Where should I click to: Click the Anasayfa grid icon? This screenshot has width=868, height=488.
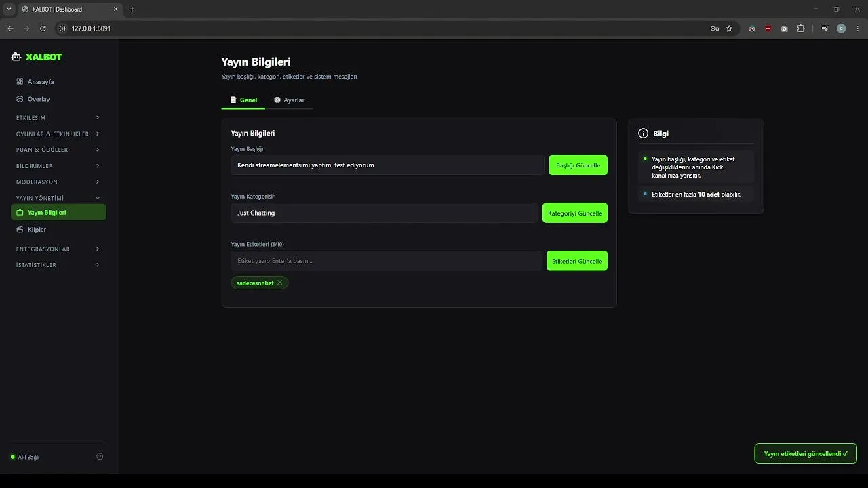(x=20, y=81)
